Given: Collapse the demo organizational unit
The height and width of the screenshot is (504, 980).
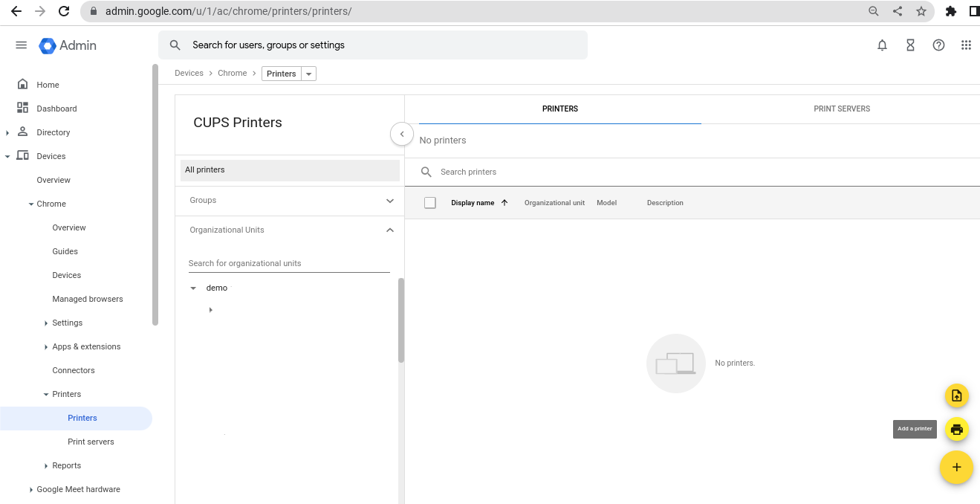Looking at the screenshot, I should (193, 288).
